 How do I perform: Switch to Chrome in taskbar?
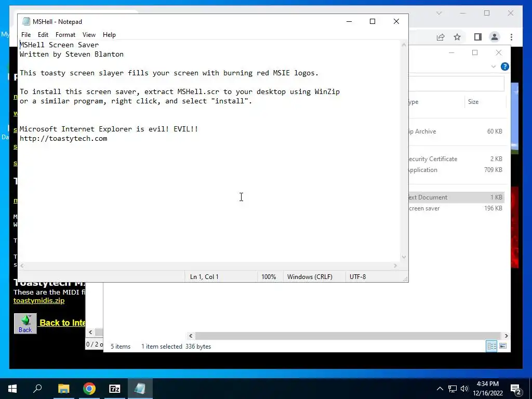pos(89,389)
